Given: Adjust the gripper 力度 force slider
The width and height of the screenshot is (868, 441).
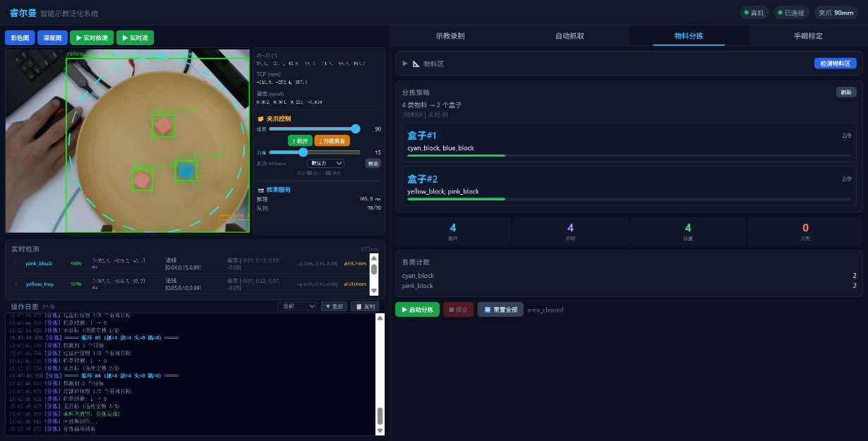Looking at the screenshot, I should pyautogui.click(x=303, y=152).
